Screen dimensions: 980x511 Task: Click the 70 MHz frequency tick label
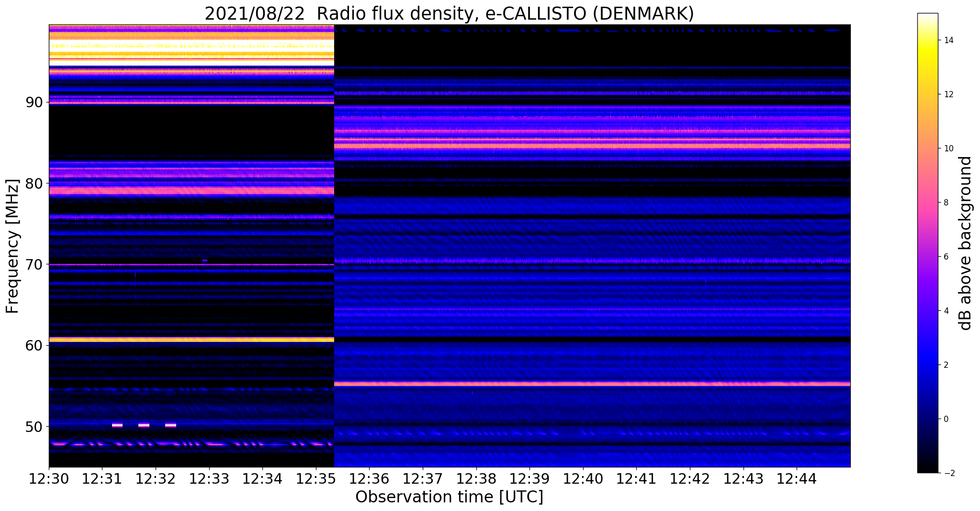(x=34, y=264)
